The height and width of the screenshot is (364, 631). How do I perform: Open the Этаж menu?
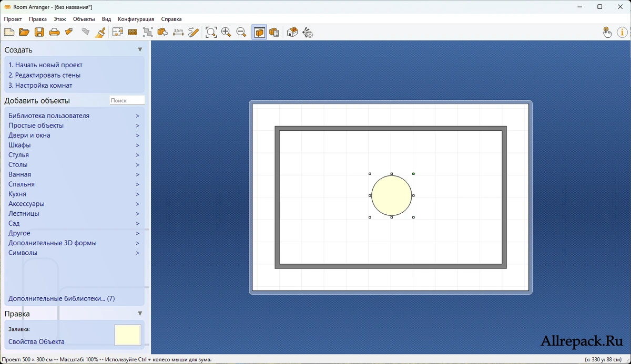pos(60,19)
